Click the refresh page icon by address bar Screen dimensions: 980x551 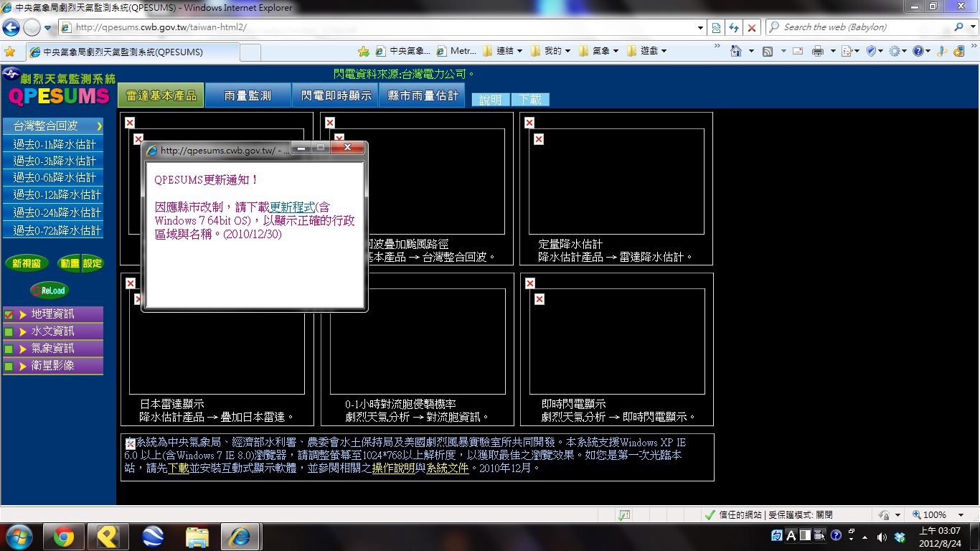click(x=733, y=27)
